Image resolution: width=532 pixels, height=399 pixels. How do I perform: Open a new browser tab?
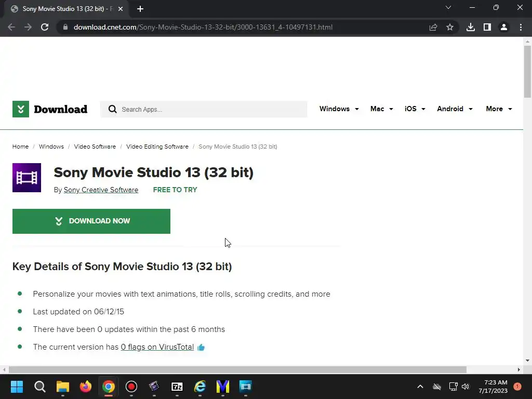click(140, 9)
